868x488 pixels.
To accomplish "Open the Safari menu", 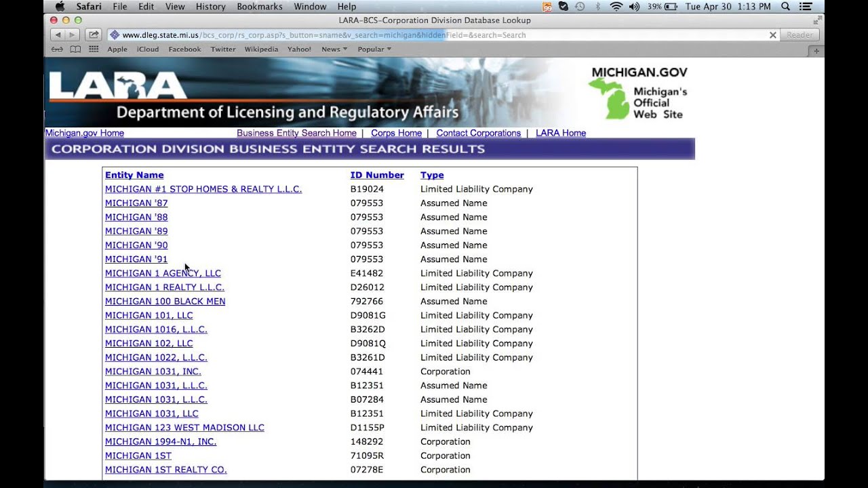I will coord(89,7).
